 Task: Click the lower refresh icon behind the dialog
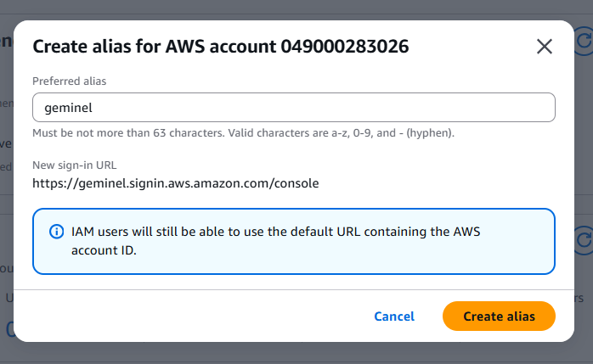[x=584, y=240]
